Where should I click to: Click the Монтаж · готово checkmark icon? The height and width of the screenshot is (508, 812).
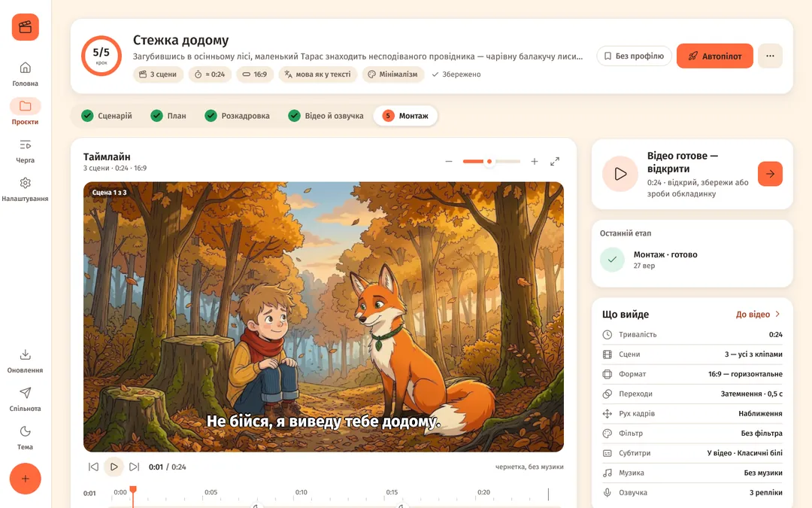[612, 260]
